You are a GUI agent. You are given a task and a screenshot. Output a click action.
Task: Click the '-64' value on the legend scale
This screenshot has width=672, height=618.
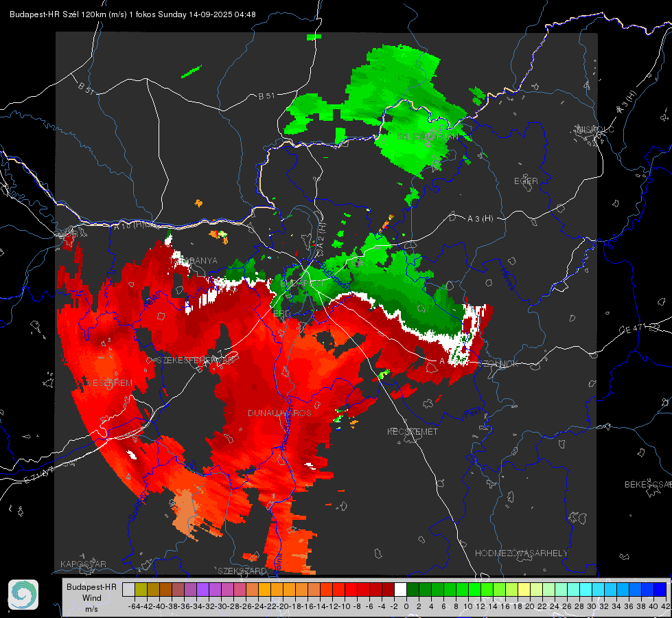pos(134,606)
